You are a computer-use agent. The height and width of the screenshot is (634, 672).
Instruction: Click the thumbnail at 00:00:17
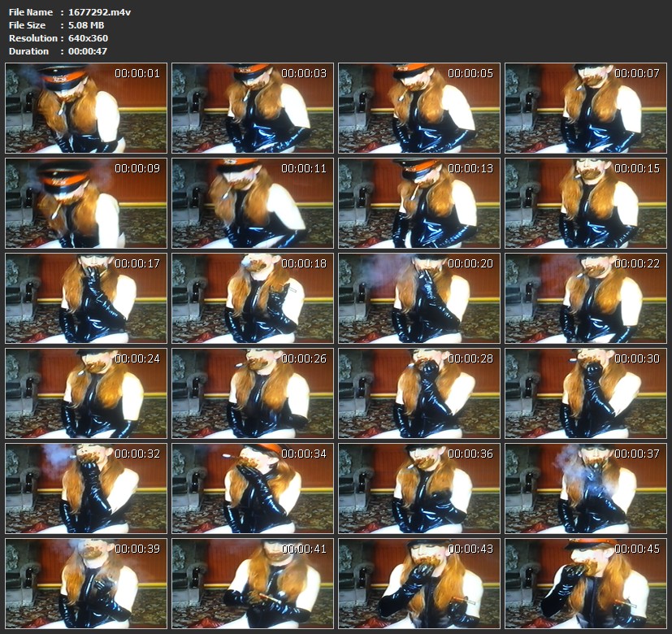(x=86, y=298)
